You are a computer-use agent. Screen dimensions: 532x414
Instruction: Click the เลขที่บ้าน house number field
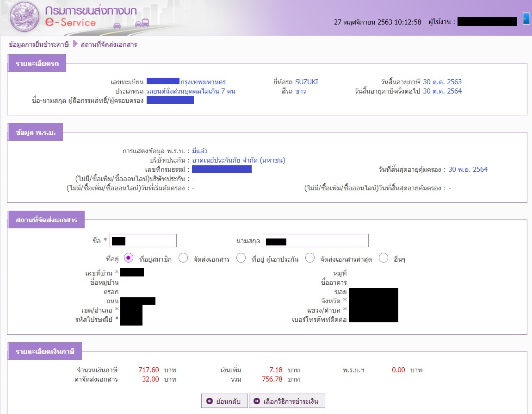tap(132, 272)
